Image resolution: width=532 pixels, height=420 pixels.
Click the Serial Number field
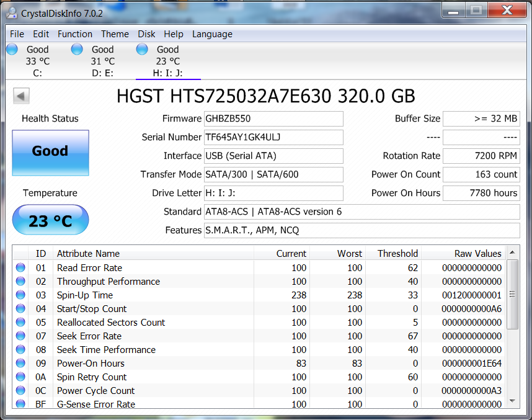(273, 137)
